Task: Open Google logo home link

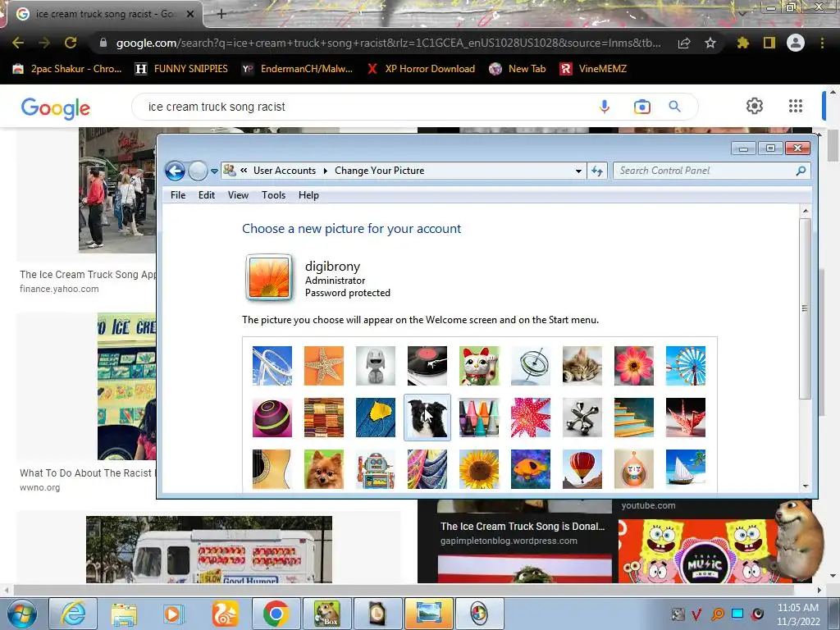Action: point(56,107)
